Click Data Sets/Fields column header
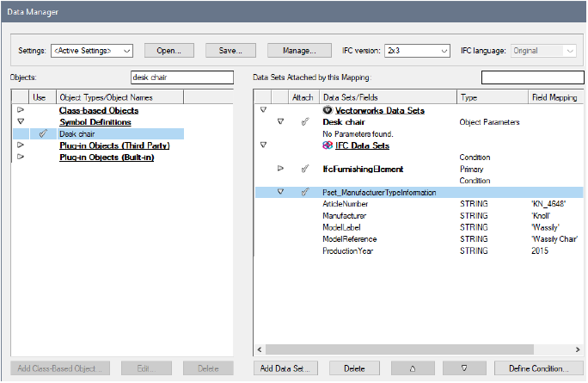 coord(388,97)
